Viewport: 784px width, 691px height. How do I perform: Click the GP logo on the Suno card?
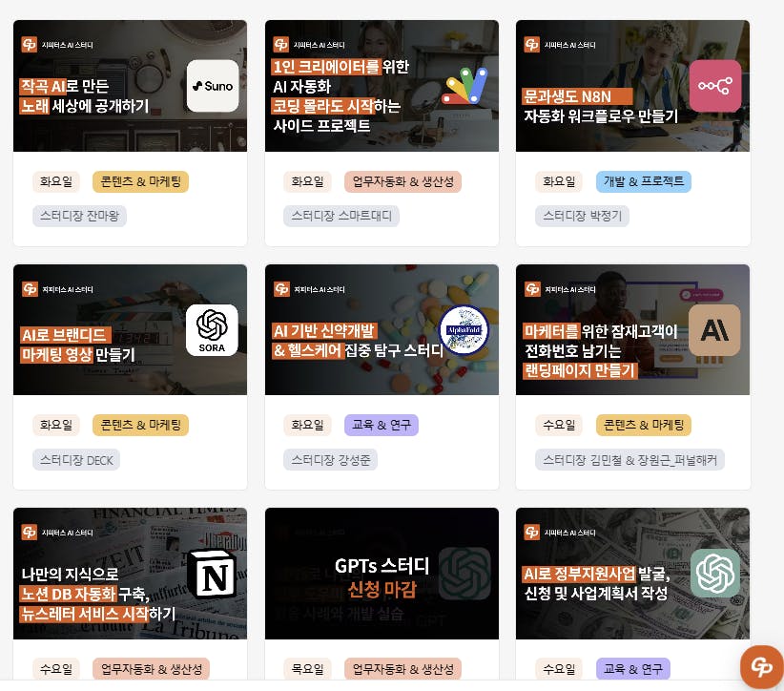pos(29,45)
